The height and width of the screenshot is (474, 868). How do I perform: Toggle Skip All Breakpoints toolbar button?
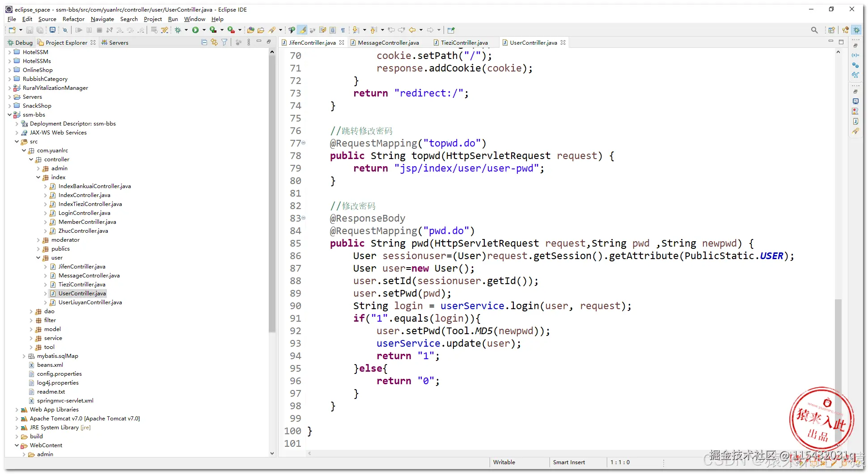[65, 30]
